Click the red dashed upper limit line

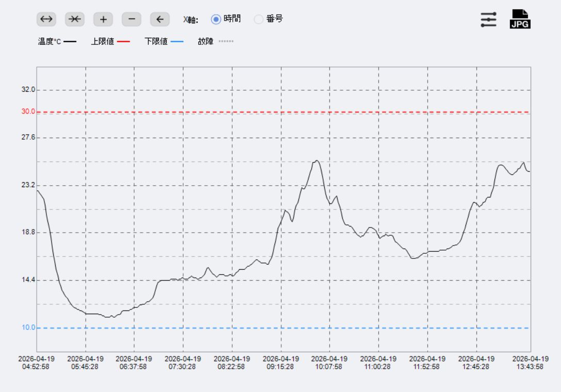(283, 112)
